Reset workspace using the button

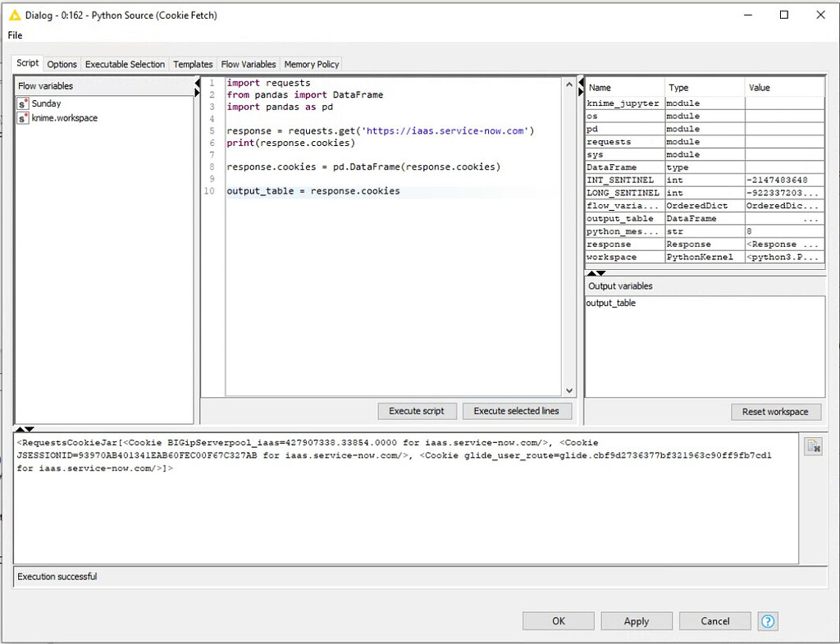tap(774, 411)
